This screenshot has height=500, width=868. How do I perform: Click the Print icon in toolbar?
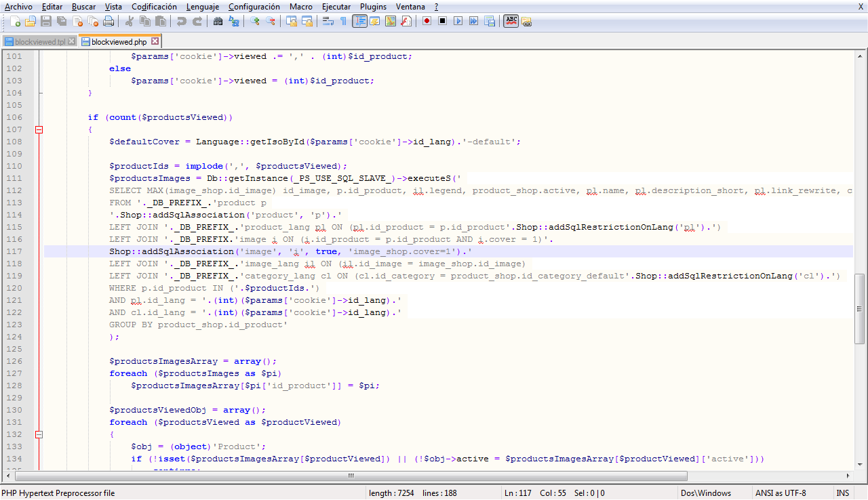(108, 21)
